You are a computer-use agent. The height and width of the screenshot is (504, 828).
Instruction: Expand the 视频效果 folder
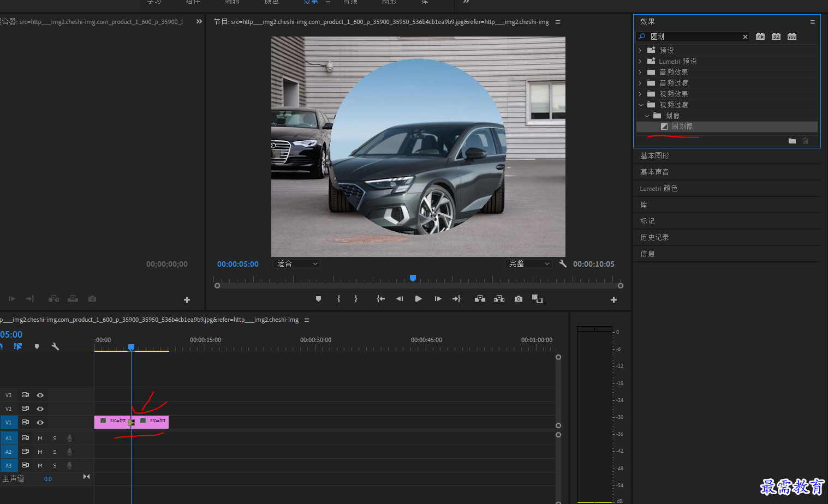(640, 94)
